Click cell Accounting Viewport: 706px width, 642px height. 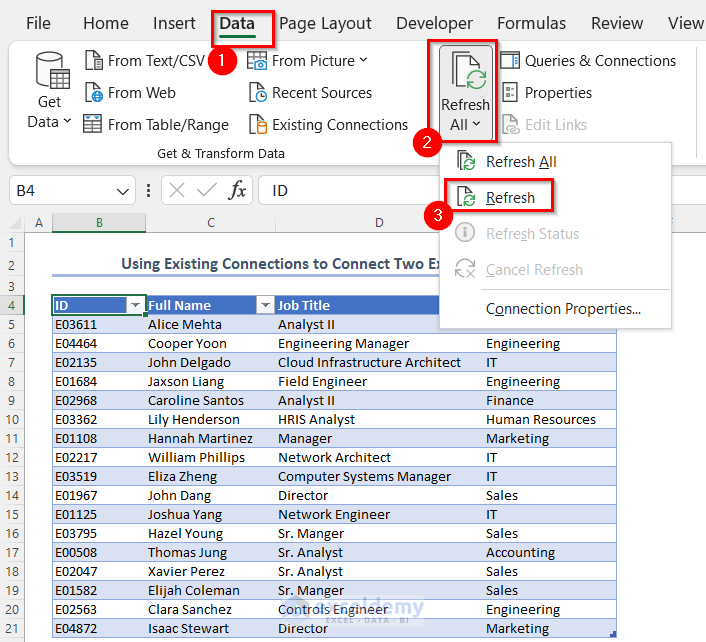[x=549, y=552]
